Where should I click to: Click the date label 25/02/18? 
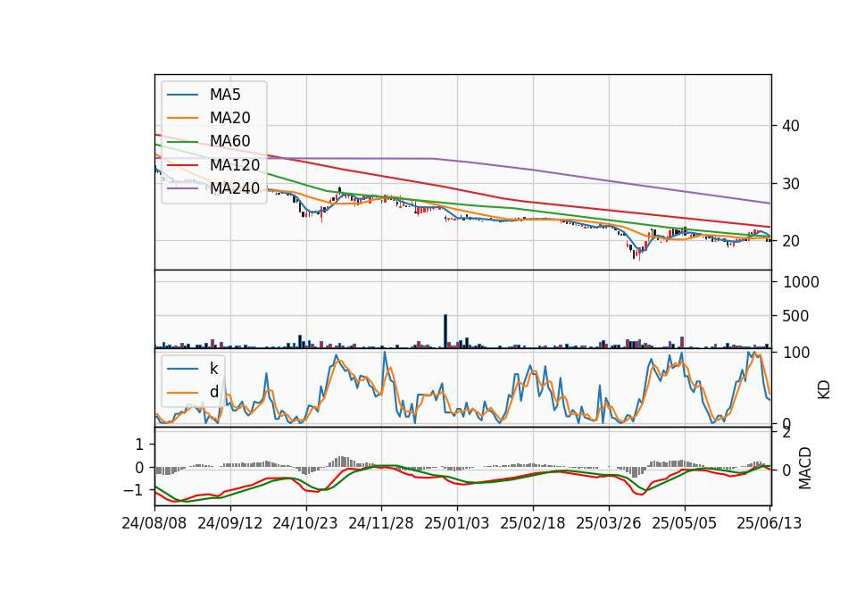(532, 523)
